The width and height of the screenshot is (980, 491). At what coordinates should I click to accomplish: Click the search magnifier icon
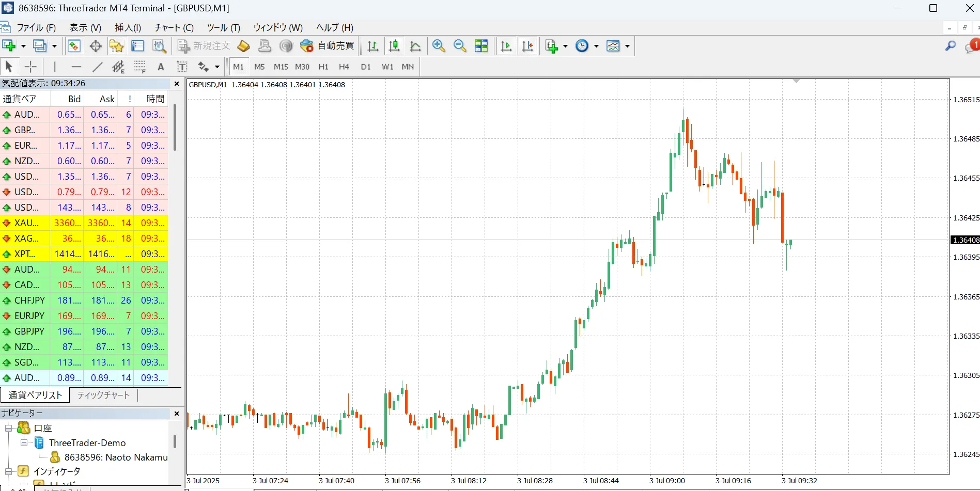coord(950,46)
